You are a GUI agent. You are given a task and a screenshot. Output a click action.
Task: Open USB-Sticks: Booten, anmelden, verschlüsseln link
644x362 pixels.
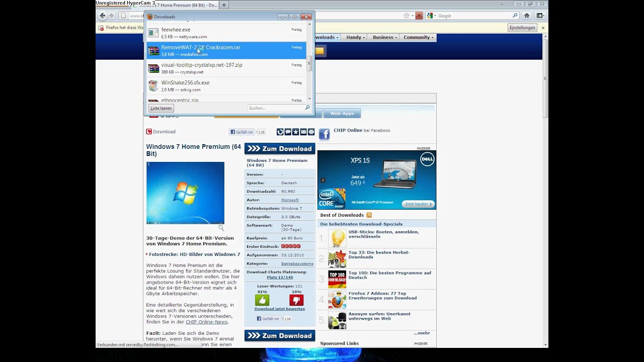point(383,234)
